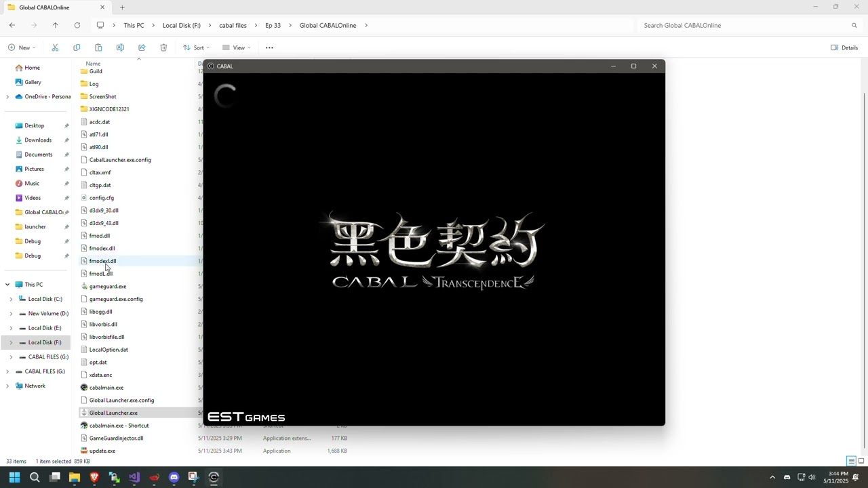Switch to large thumbnails view layout icon
The image size is (868, 488).
[861, 462]
